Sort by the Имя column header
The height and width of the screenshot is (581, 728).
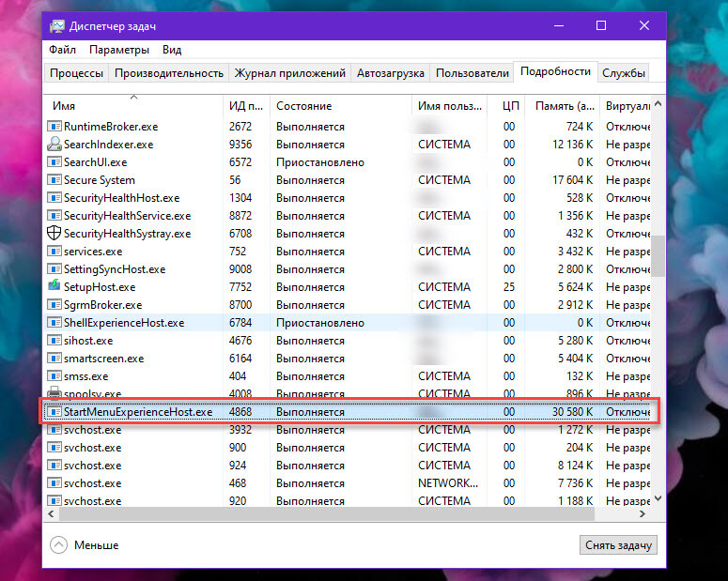(133, 106)
